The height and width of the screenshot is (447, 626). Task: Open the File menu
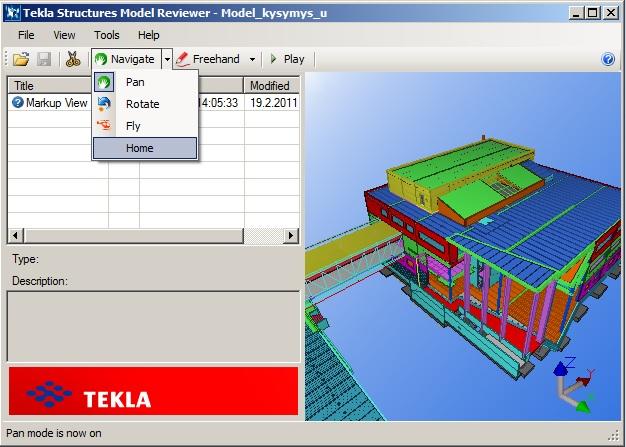click(26, 35)
